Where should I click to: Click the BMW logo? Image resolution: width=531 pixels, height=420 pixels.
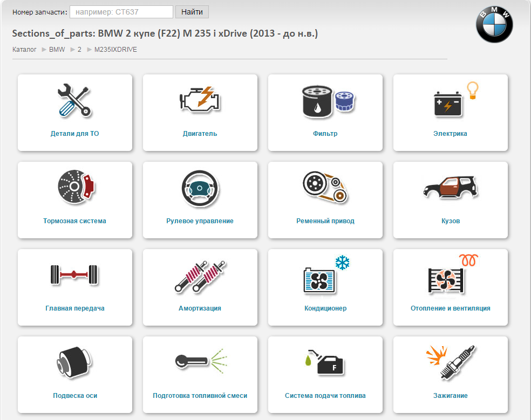pos(494,24)
